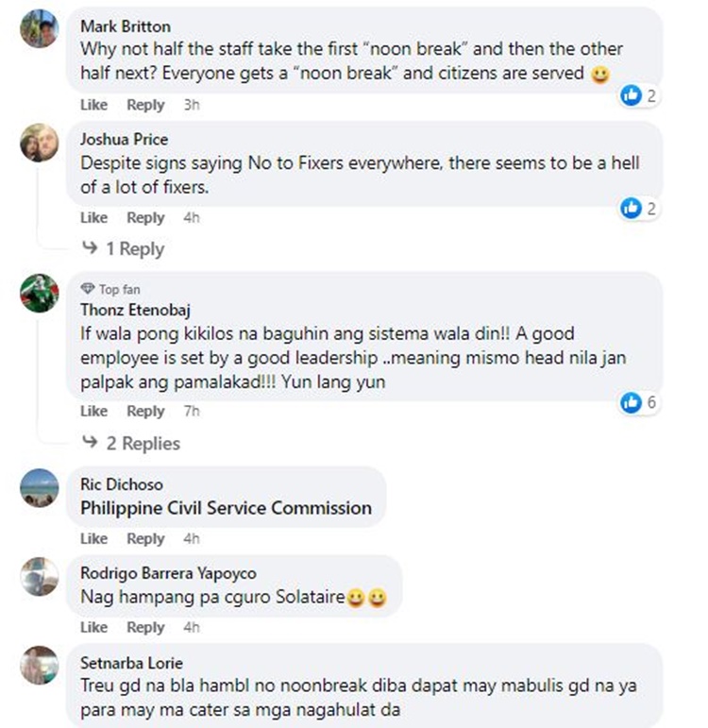This screenshot has height=728, width=708.
Task: Click the 7h timestamp on Thonz's comment
Action: pos(192,412)
